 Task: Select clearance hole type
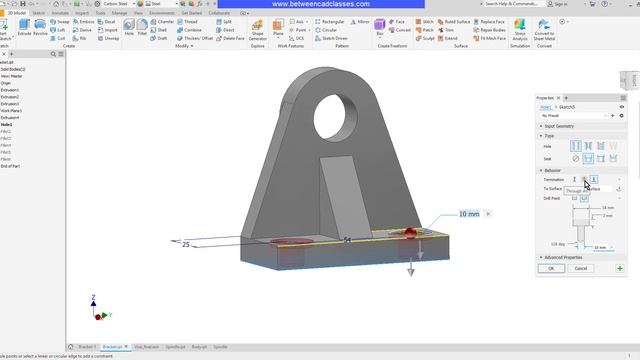click(x=588, y=146)
